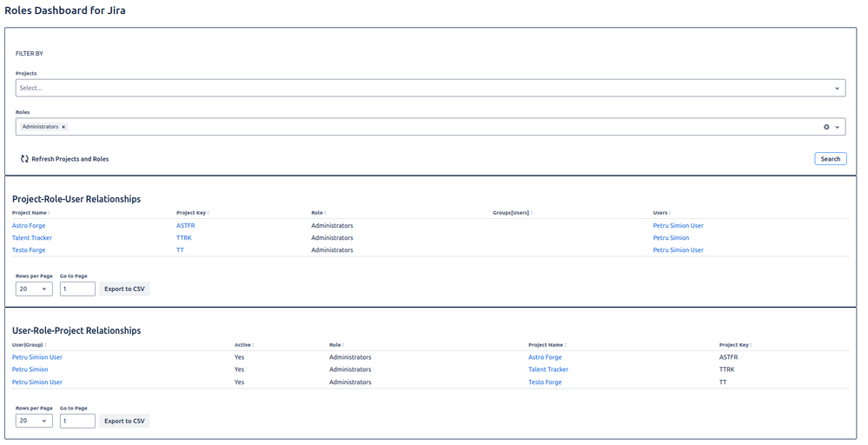Open the ASTFR project key link
Screen dimensions: 868x445
pyautogui.click(x=185, y=226)
